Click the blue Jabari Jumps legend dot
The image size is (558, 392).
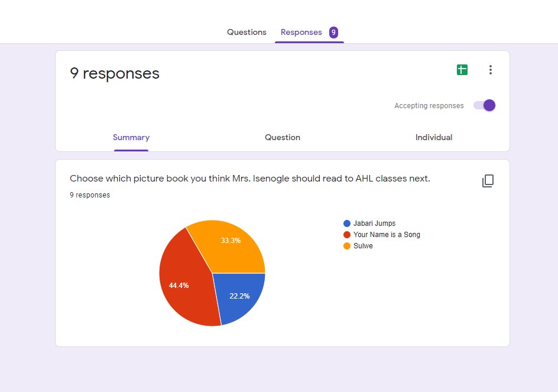(347, 223)
